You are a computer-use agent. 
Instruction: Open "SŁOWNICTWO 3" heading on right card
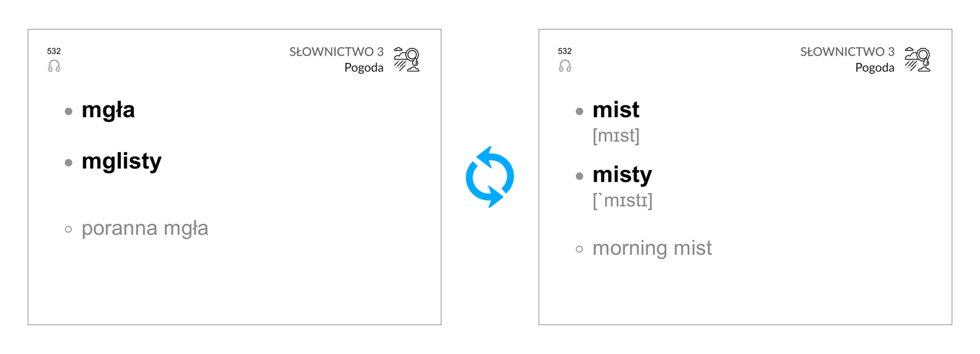pyautogui.click(x=847, y=52)
